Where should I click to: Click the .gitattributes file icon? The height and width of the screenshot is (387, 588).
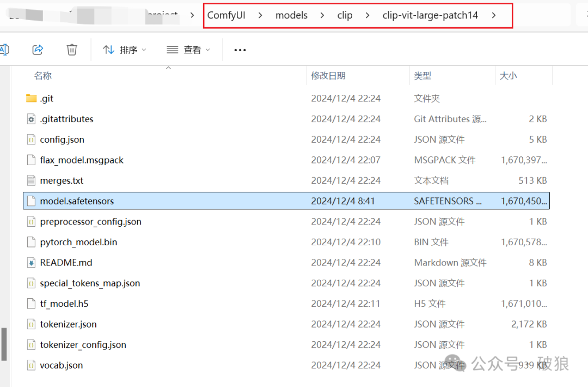pos(32,119)
